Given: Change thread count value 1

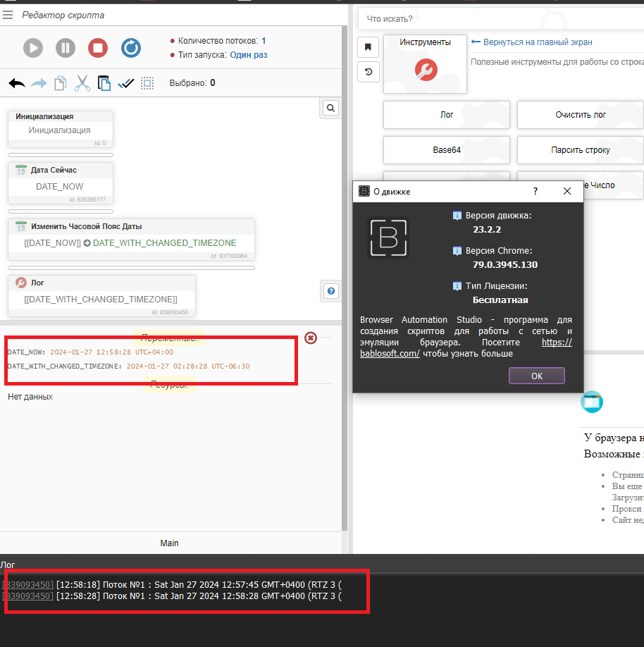Looking at the screenshot, I should pos(264,41).
